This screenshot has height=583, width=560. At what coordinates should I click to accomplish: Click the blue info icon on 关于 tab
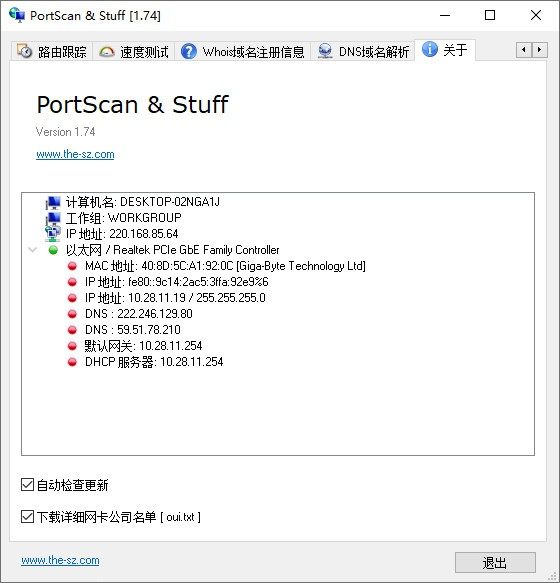coord(430,49)
